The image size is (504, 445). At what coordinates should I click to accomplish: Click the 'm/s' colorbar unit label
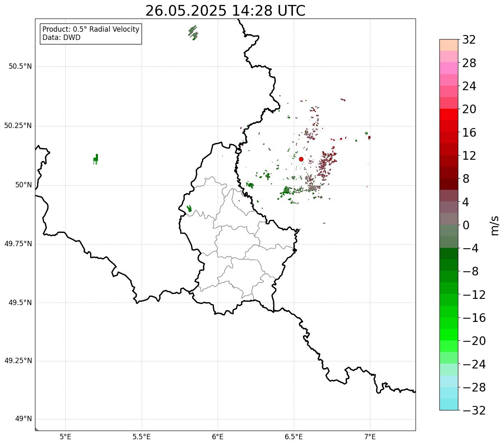pos(495,225)
